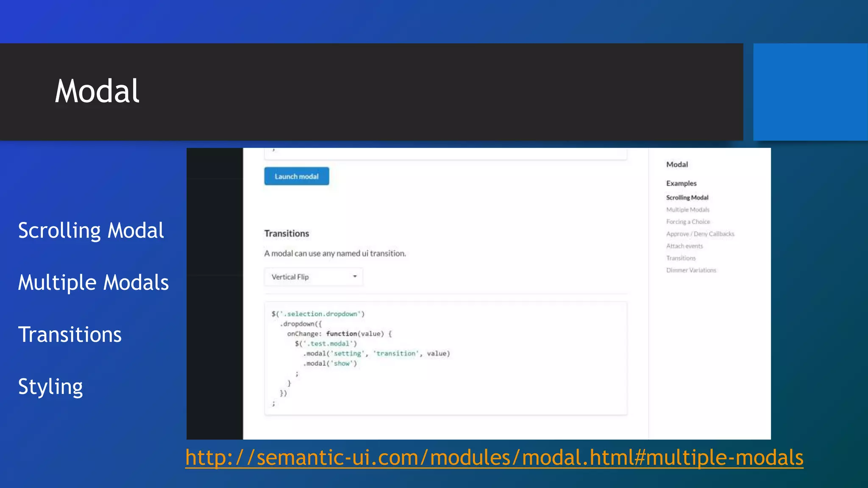The height and width of the screenshot is (488, 868).
Task: Click code line $('.selection.dropdown')
Action: (x=318, y=314)
